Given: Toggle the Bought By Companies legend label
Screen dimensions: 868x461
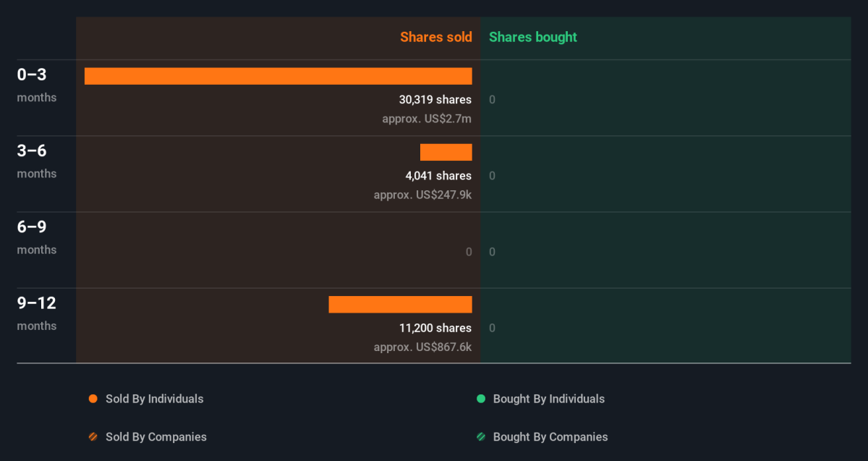Looking at the screenshot, I should click(550, 437).
